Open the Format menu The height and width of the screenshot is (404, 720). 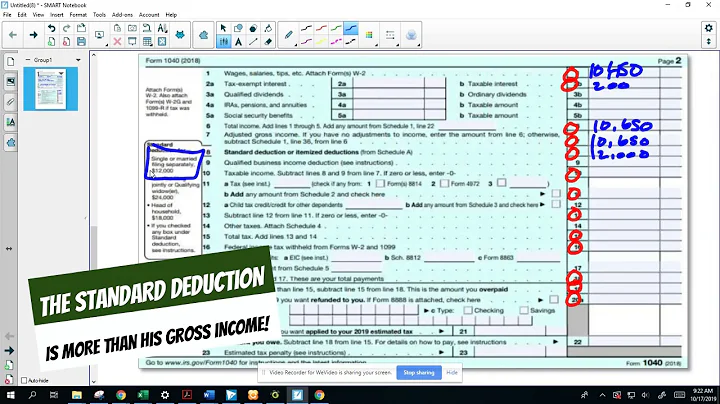pyautogui.click(x=78, y=15)
